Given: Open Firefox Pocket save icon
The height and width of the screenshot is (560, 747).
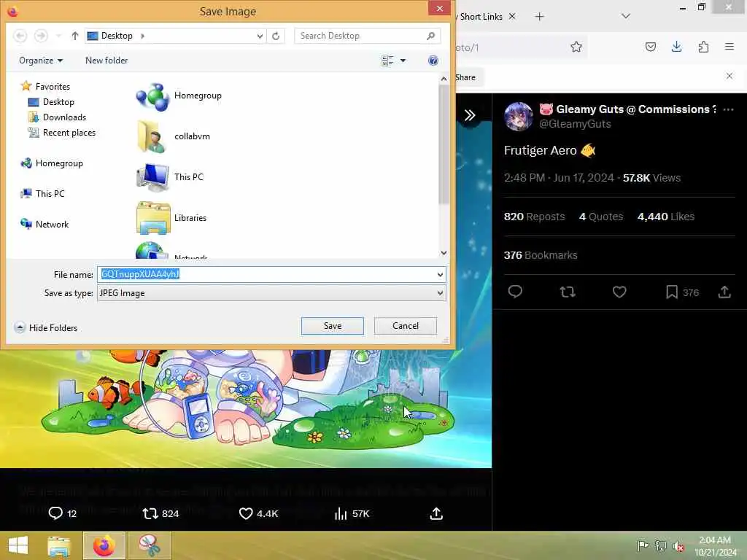Looking at the screenshot, I should pyautogui.click(x=650, y=47).
